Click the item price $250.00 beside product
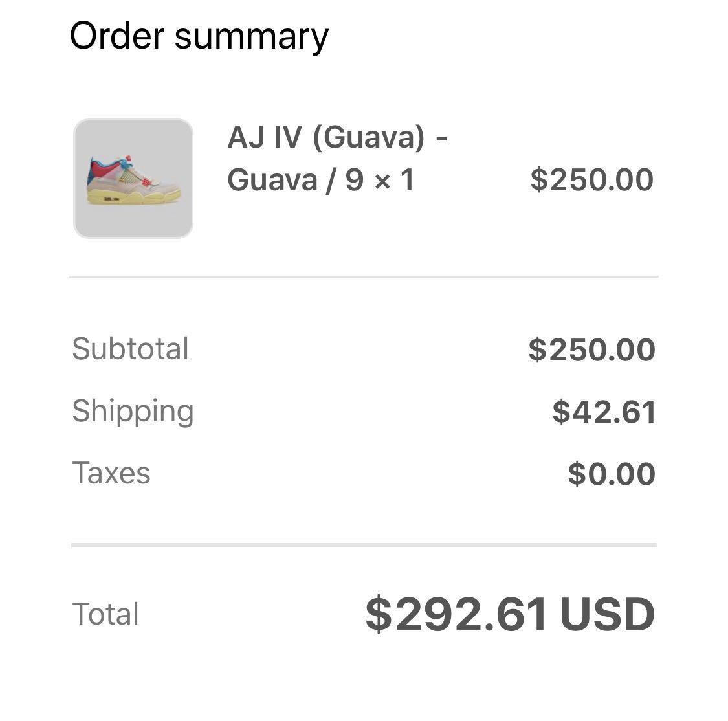Screen dimensions: 728x721 [x=591, y=180]
